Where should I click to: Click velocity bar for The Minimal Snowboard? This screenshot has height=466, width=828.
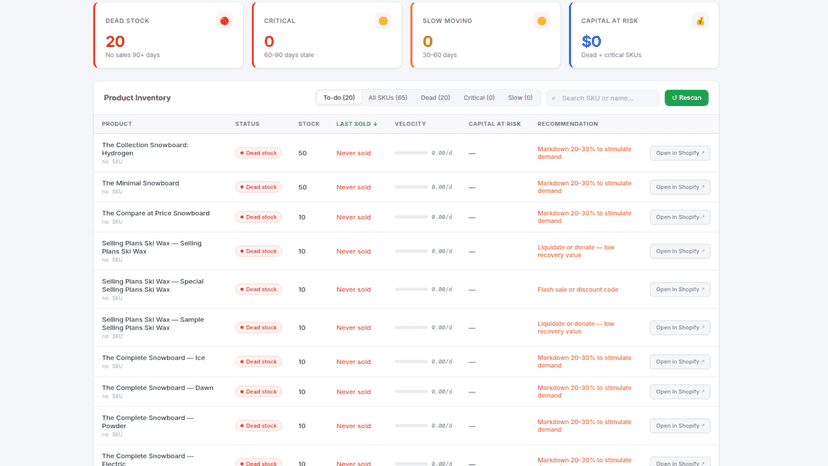point(411,187)
